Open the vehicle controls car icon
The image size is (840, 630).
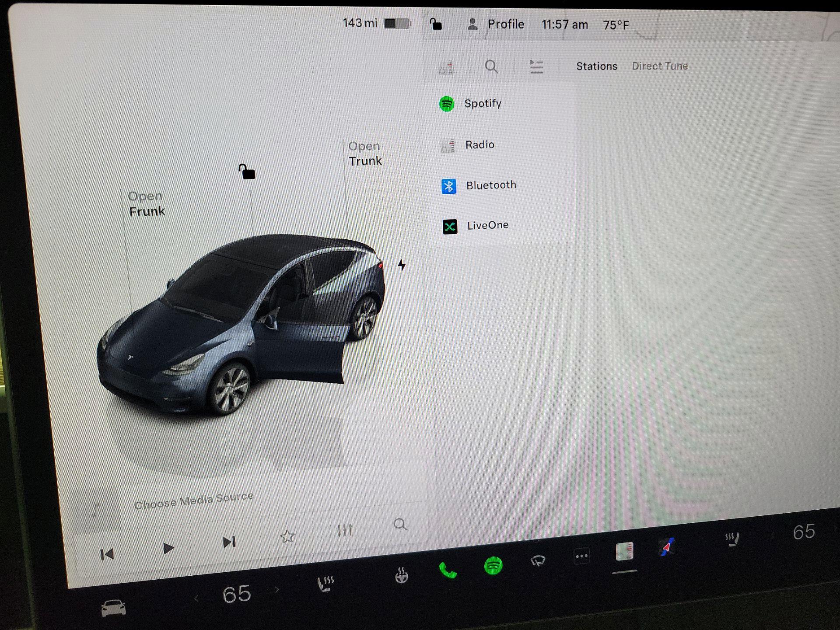coord(113,607)
